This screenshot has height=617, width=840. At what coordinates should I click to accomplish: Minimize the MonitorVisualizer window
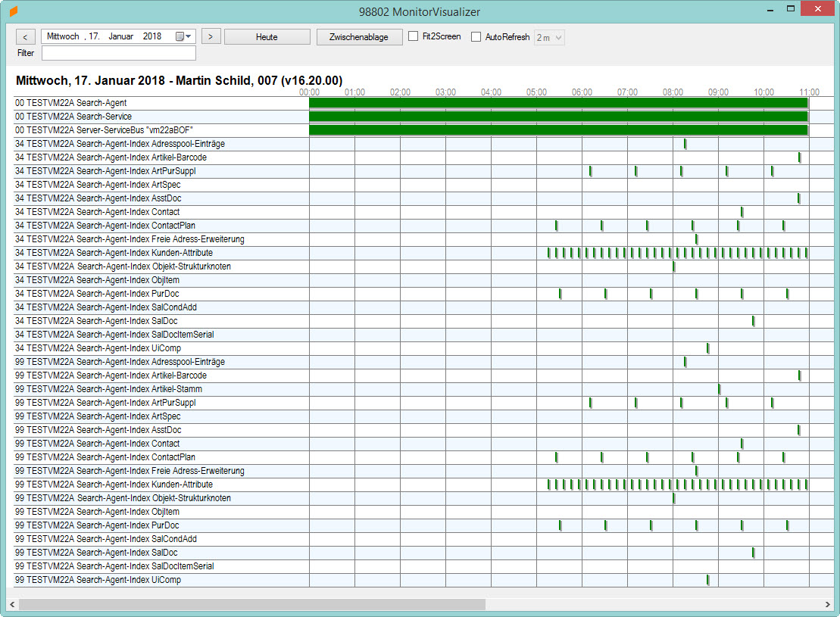pos(770,9)
